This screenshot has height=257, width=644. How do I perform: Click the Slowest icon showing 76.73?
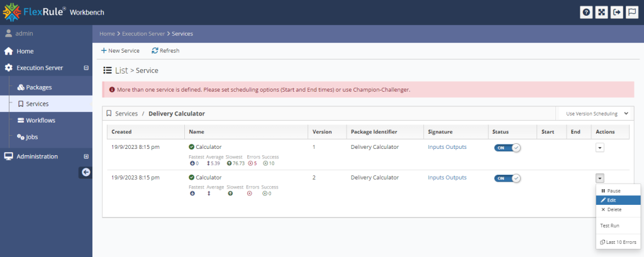click(229, 163)
